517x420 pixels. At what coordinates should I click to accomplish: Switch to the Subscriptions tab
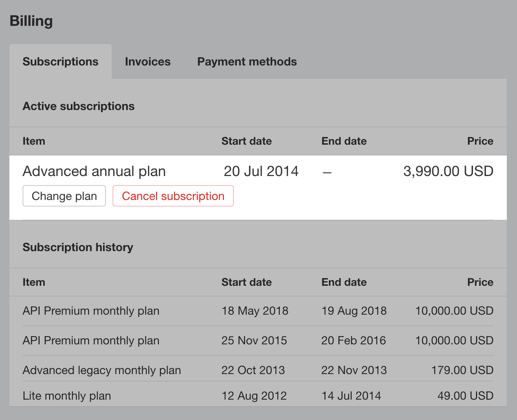tap(61, 62)
